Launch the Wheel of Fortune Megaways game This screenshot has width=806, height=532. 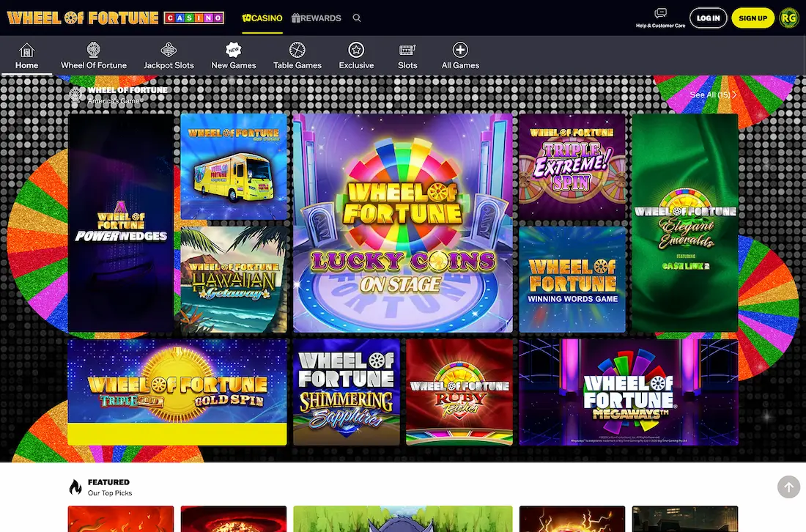click(x=628, y=391)
